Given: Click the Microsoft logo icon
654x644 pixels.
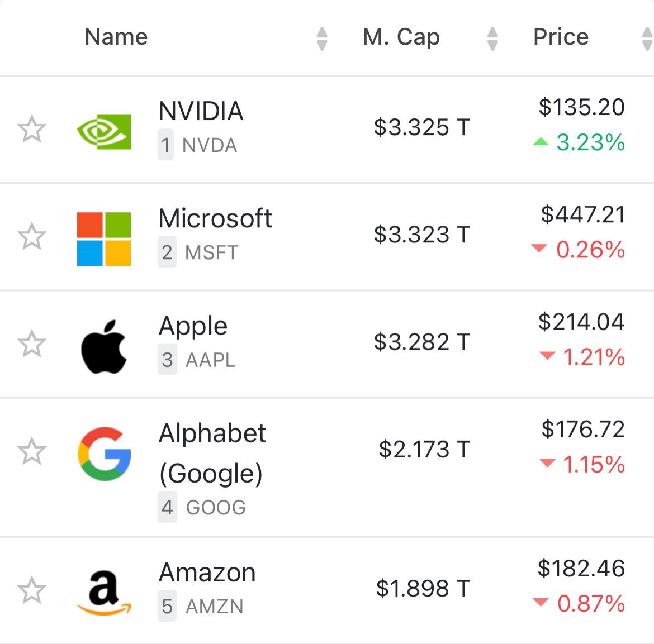Looking at the screenshot, I should (104, 238).
